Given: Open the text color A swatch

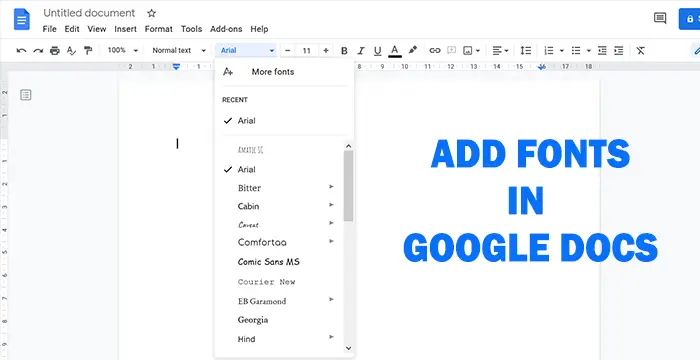Looking at the screenshot, I should (x=394, y=50).
